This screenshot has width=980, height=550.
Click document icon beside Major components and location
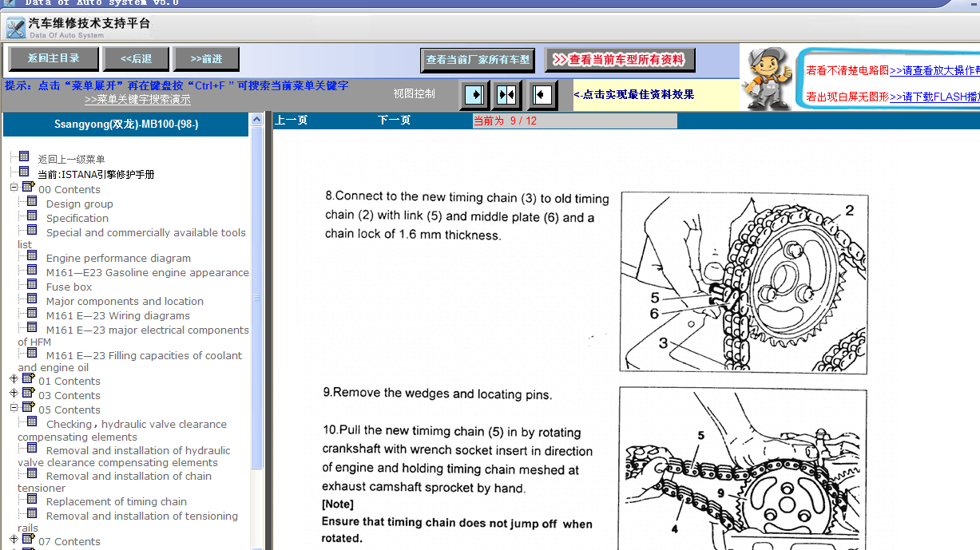coord(32,299)
